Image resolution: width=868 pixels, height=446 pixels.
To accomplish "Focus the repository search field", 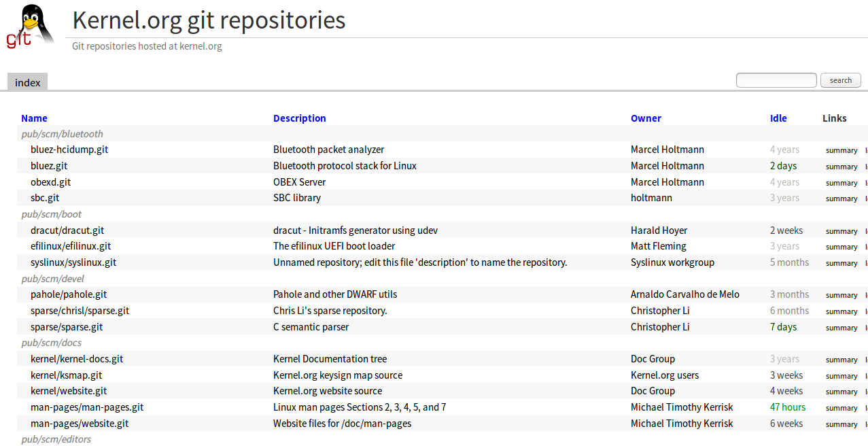I will pos(776,80).
